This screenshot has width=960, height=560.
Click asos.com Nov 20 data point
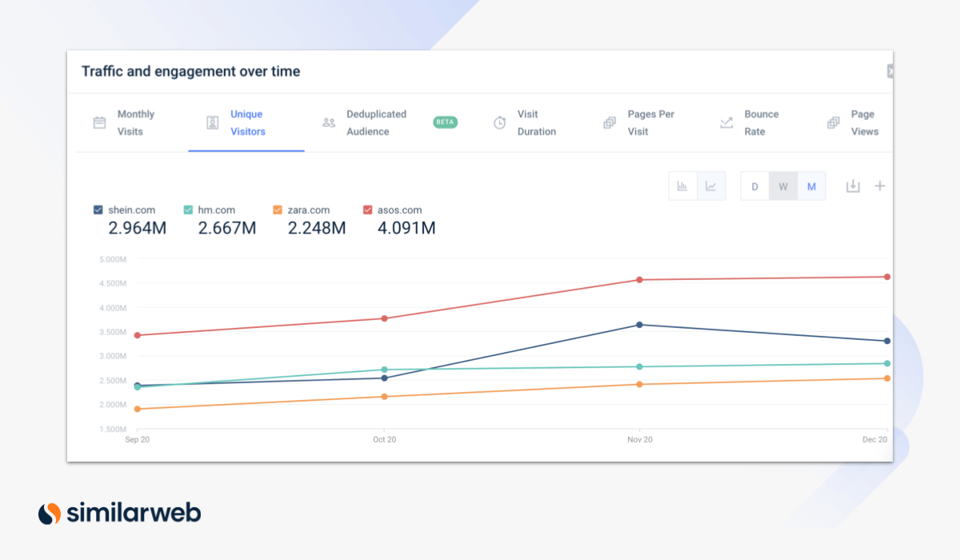(x=639, y=280)
